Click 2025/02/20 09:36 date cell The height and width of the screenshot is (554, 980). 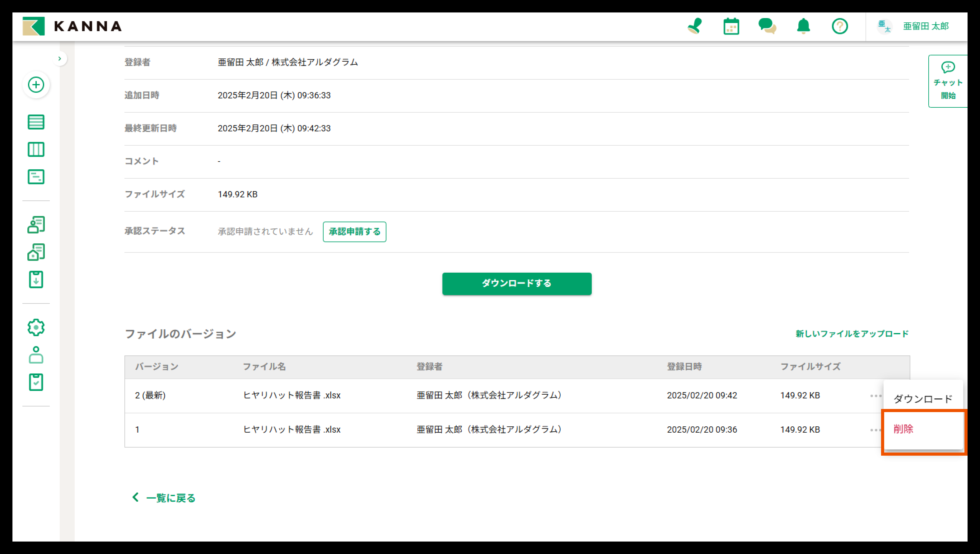(702, 430)
